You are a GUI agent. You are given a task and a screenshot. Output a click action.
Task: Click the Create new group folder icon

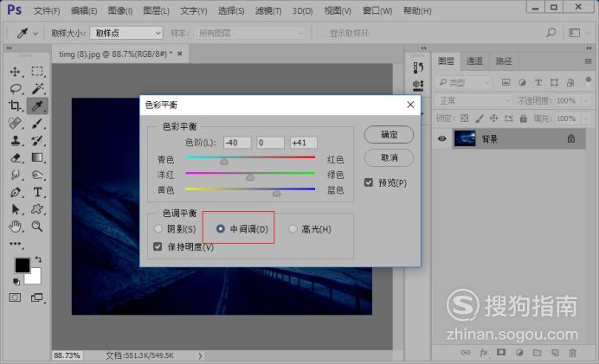[538, 353]
